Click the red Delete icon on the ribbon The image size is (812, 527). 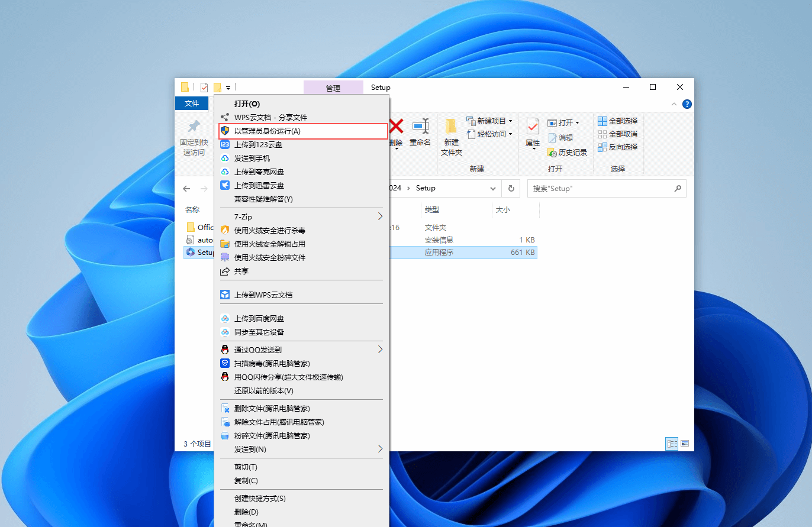395,127
